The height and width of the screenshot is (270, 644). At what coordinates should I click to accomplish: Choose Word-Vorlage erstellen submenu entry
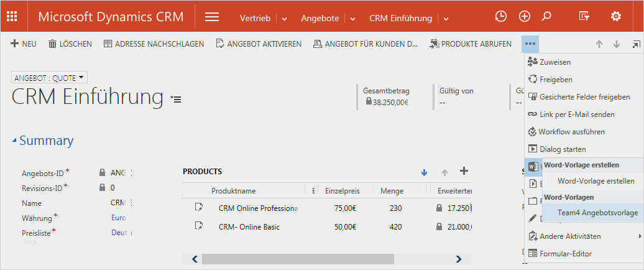coord(596,181)
